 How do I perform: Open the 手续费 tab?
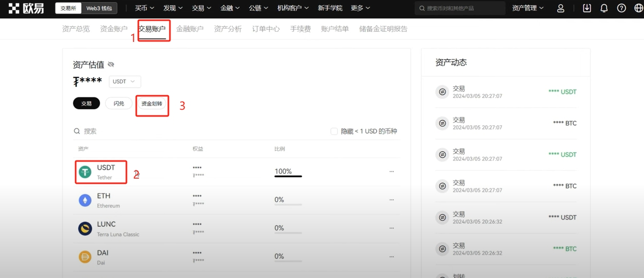point(300,29)
